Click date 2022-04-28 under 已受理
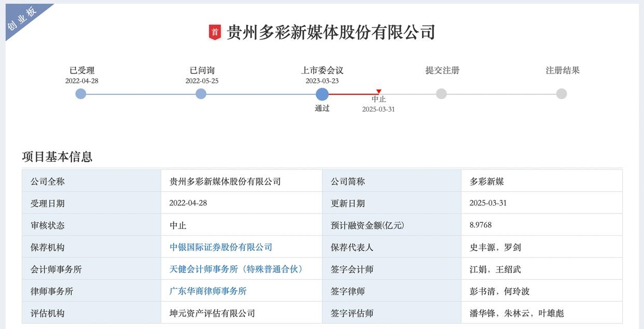 coord(82,81)
